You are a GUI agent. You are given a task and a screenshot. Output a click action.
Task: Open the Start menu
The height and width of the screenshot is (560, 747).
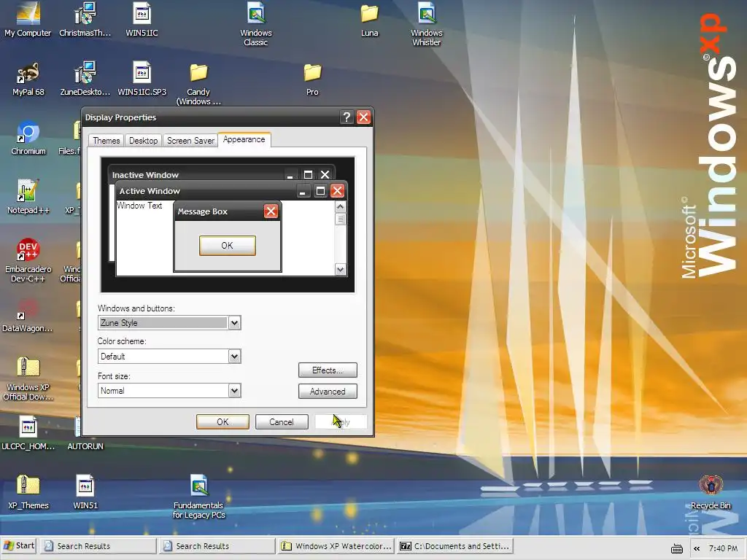(x=19, y=545)
